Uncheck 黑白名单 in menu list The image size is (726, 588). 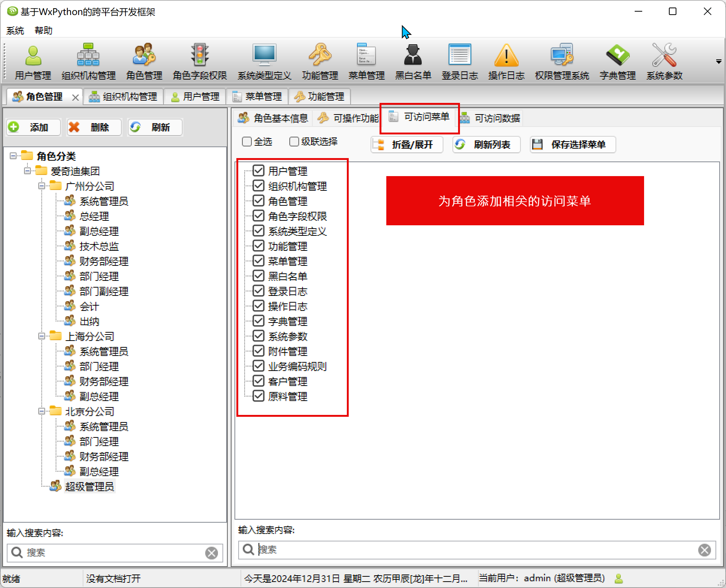(259, 276)
